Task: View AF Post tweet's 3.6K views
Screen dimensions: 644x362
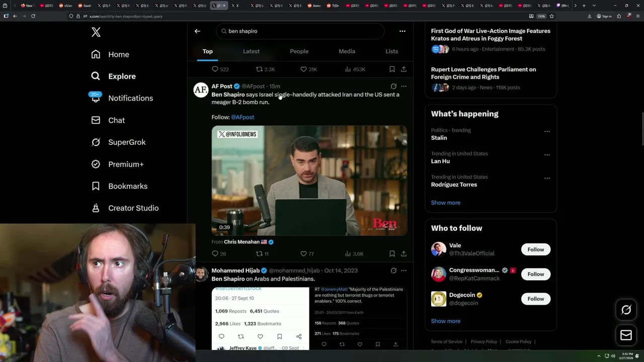Action: (354, 254)
